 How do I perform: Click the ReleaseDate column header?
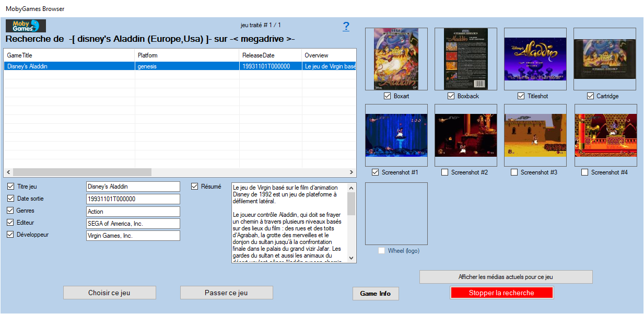[270, 55]
